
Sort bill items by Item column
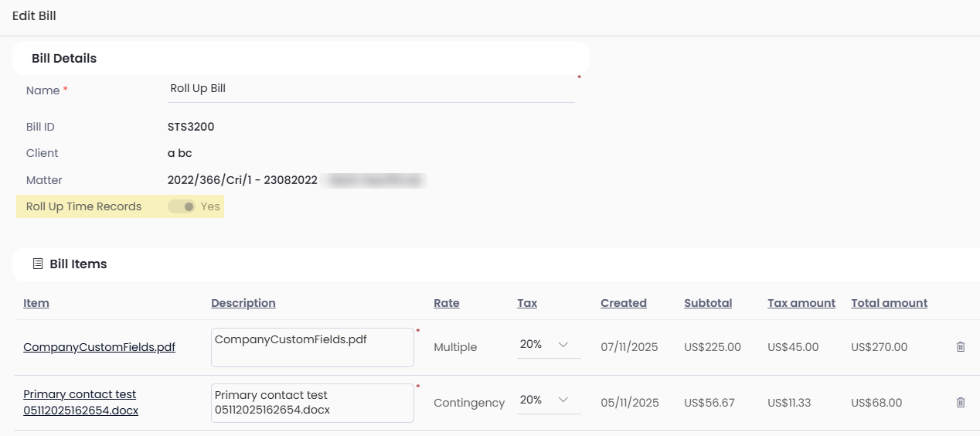click(x=36, y=303)
